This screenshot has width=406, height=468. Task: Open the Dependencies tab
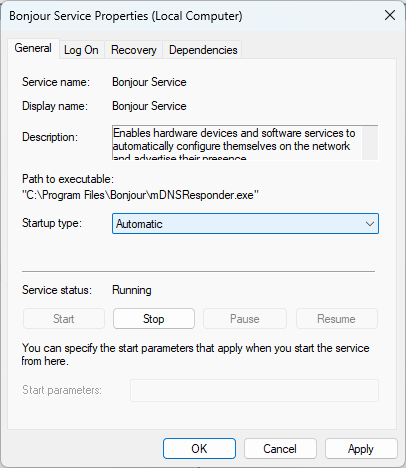203,50
